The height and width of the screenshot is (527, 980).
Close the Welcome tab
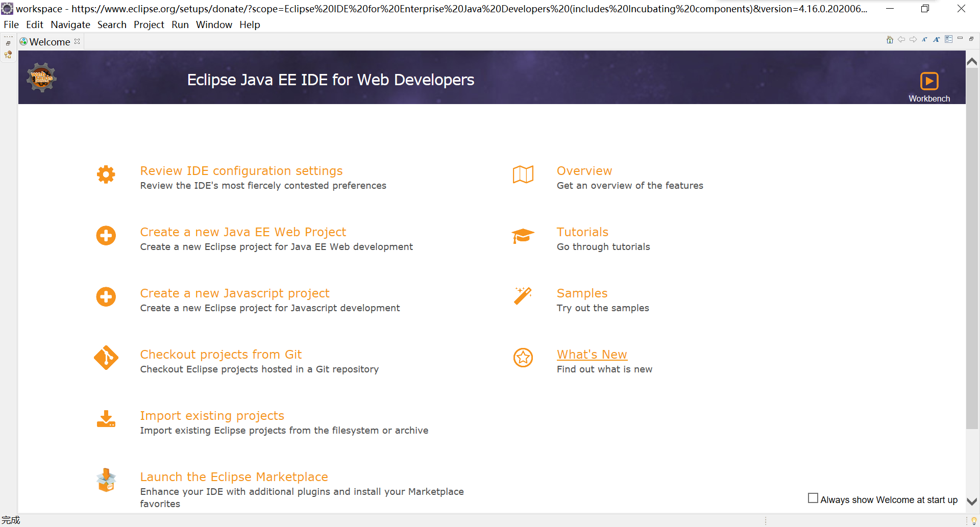(x=77, y=41)
